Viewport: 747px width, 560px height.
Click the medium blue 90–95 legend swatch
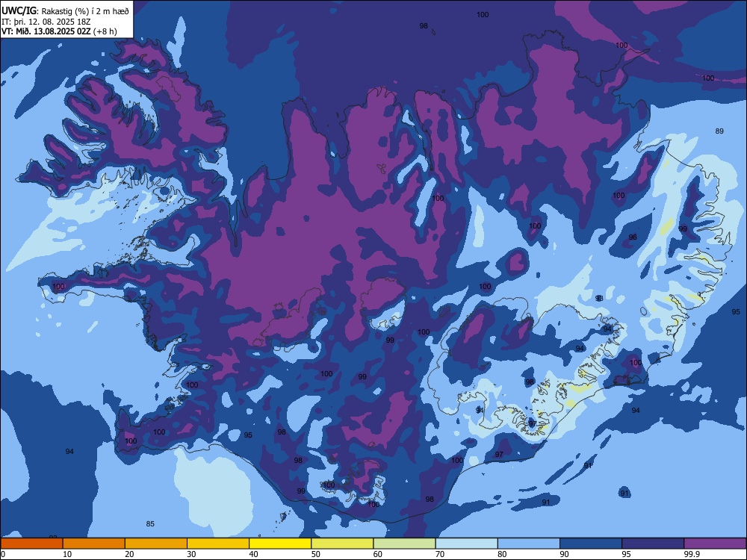pos(591,544)
